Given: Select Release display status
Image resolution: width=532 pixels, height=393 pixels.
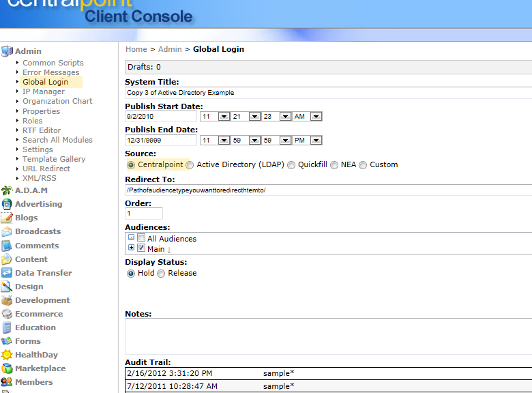Looking at the screenshot, I should click(162, 274).
